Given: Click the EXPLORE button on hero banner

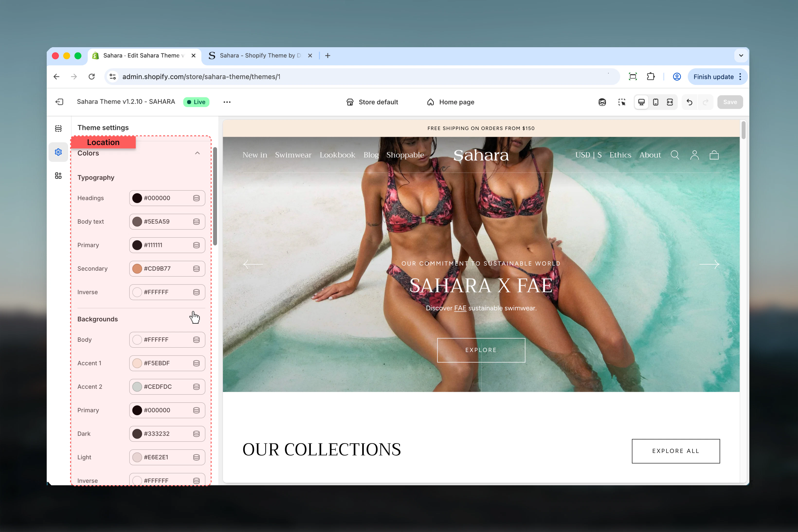Looking at the screenshot, I should (x=481, y=350).
